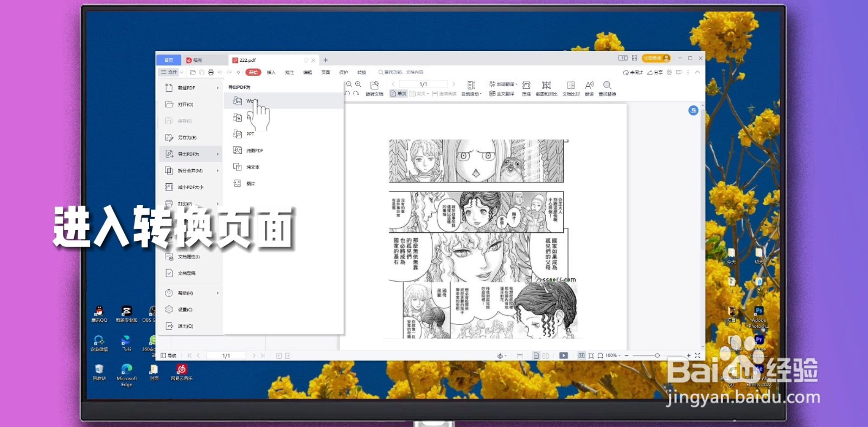This screenshot has width=868, height=427.
Task: Click the 立即登录 login button
Action: (x=656, y=58)
